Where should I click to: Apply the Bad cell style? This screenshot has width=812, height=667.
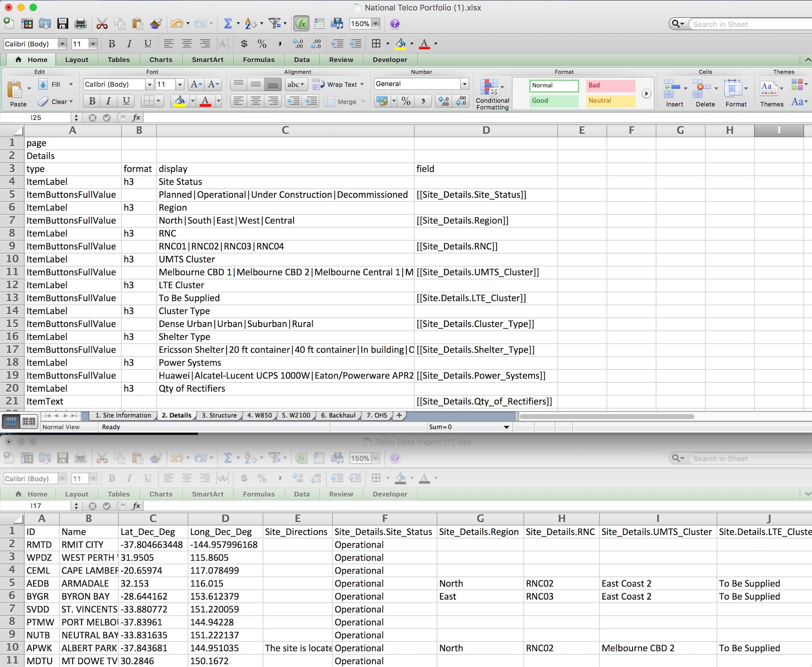coord(611,85)
